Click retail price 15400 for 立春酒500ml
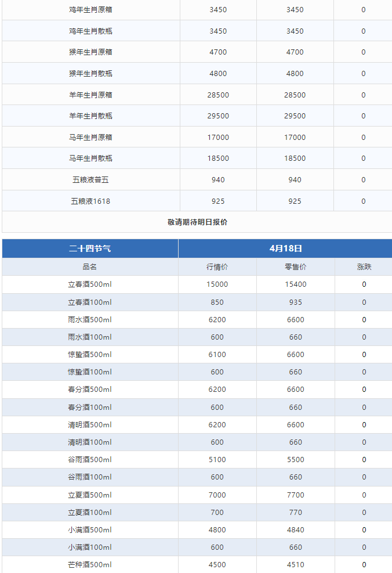The height and width of the screenshot is (573, 392). tap(296, 284)
